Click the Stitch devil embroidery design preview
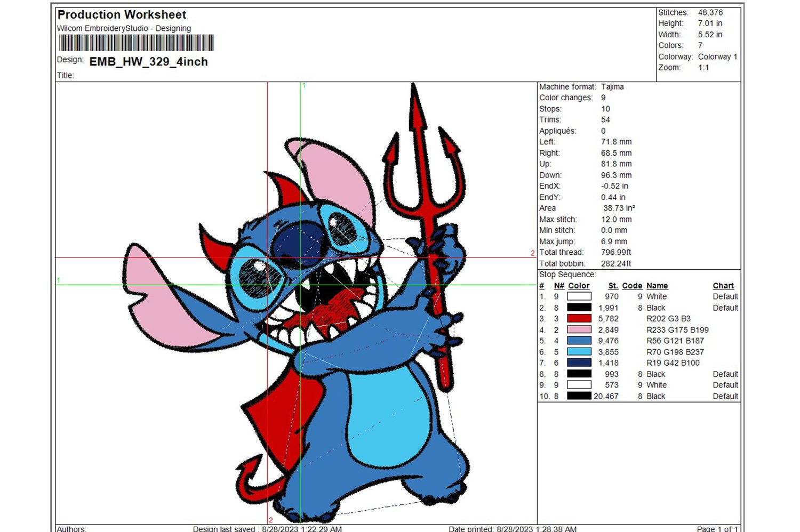Image resolution: width=800 pixels, height=532 pixels. (x=297, y=303)
